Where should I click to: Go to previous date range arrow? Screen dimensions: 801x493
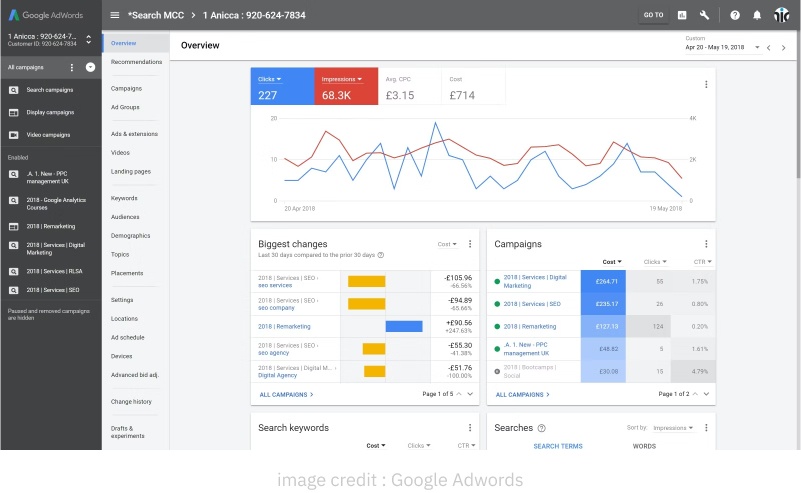point(769,48)
